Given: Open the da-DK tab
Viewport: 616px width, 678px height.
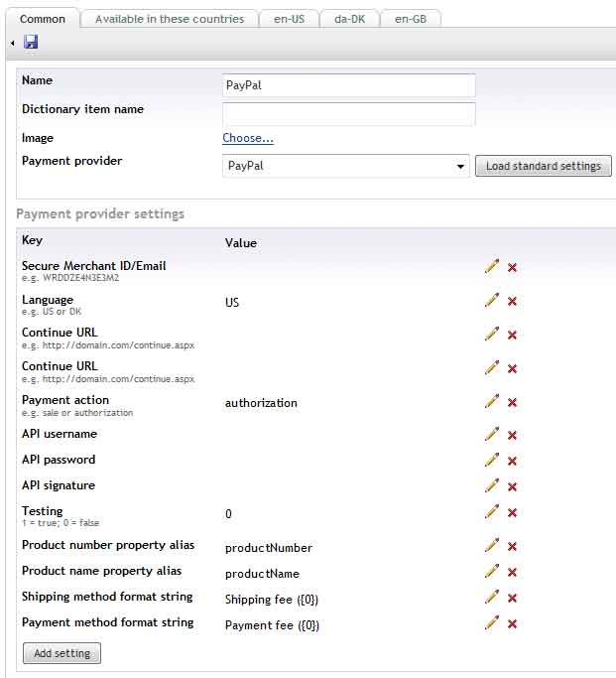Looking at the screenshot, I should tap(349, 19).
